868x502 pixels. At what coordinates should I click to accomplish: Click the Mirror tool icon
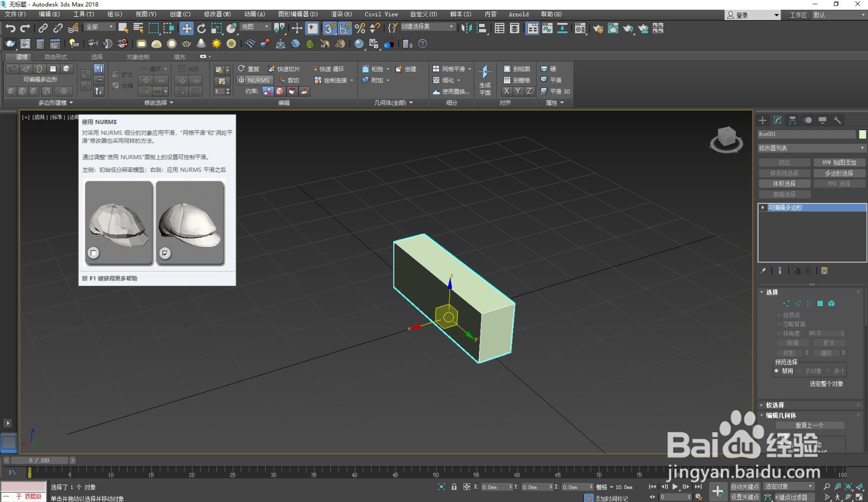(467, 28)
